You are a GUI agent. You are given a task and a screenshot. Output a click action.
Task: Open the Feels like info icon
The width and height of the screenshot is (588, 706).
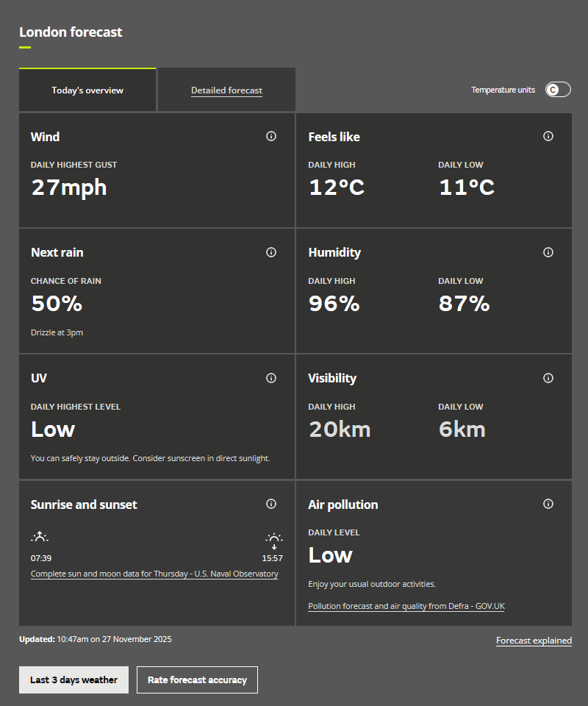tap(548, 136)
